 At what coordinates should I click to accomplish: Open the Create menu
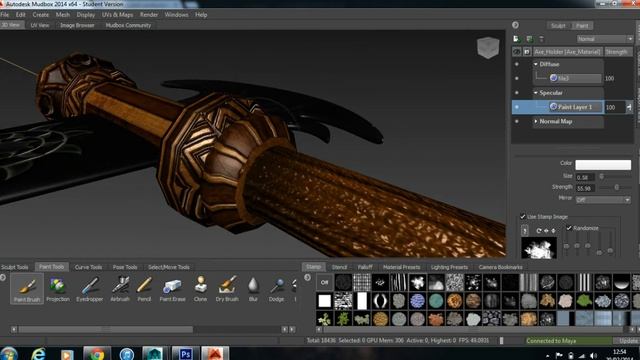(40, 15)
